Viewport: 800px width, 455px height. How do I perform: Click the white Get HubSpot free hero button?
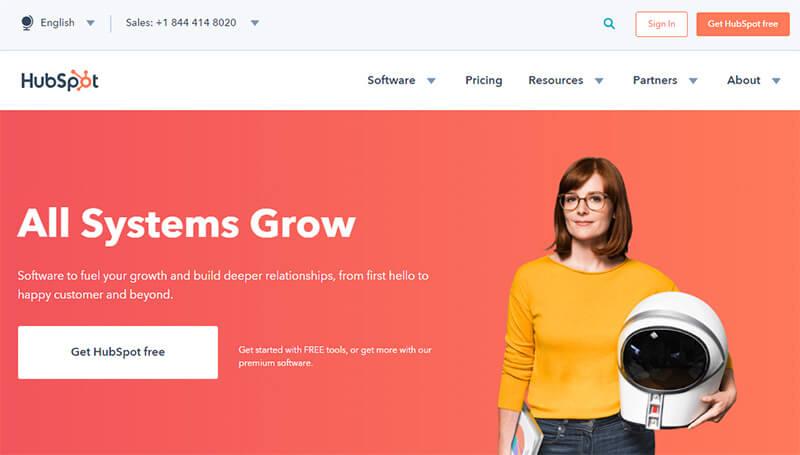[x=118, y=352]
